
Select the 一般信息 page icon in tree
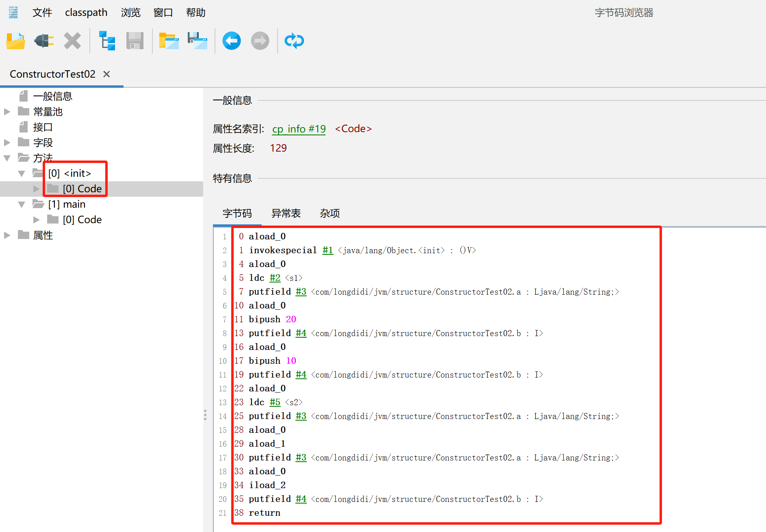(24, 96)
